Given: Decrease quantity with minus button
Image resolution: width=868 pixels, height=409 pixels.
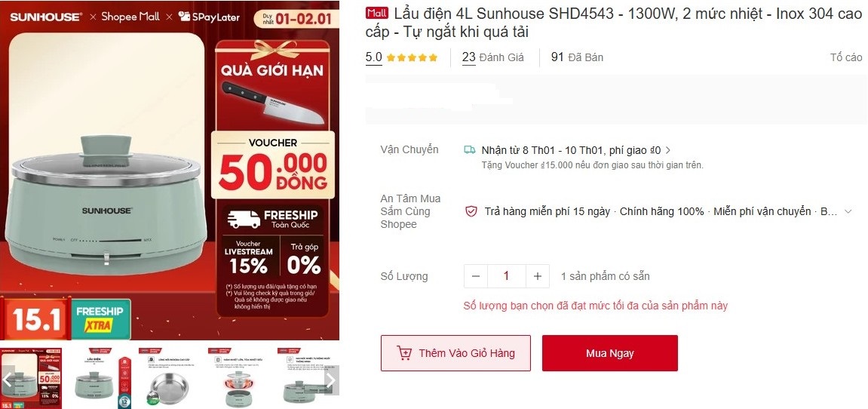Looking at the screenshot, I should pyautogui.click(x=476, y=276).
